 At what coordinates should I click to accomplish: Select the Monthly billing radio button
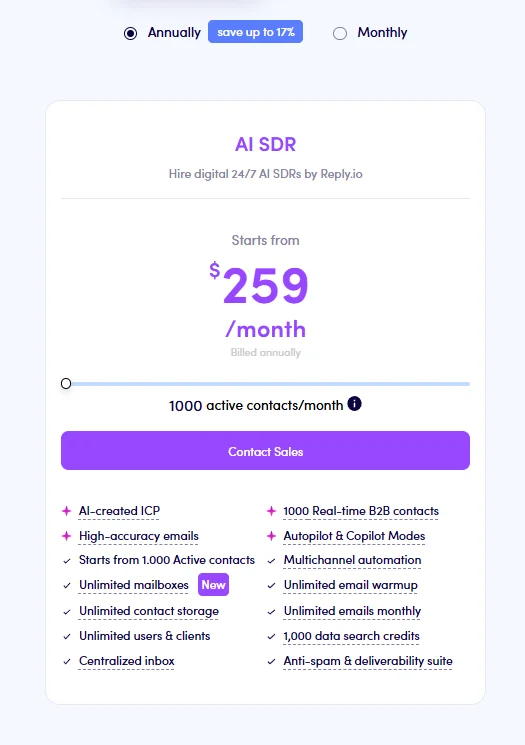tap(340, 33)
